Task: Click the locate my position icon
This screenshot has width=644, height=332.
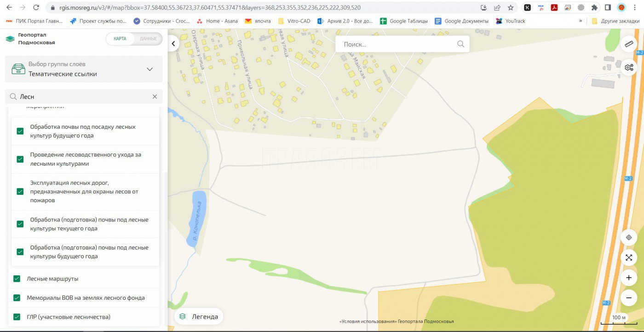Action: pos(629,238)
